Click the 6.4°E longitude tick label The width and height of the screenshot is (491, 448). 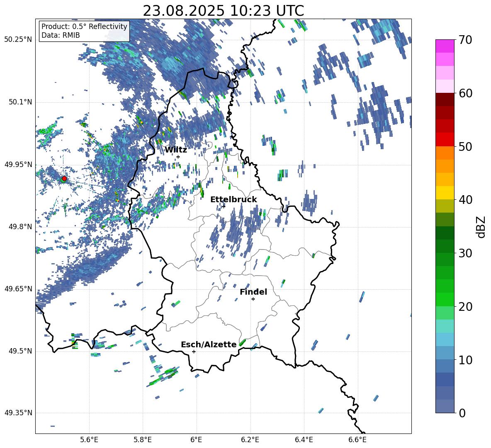click(x=304, y=440)
